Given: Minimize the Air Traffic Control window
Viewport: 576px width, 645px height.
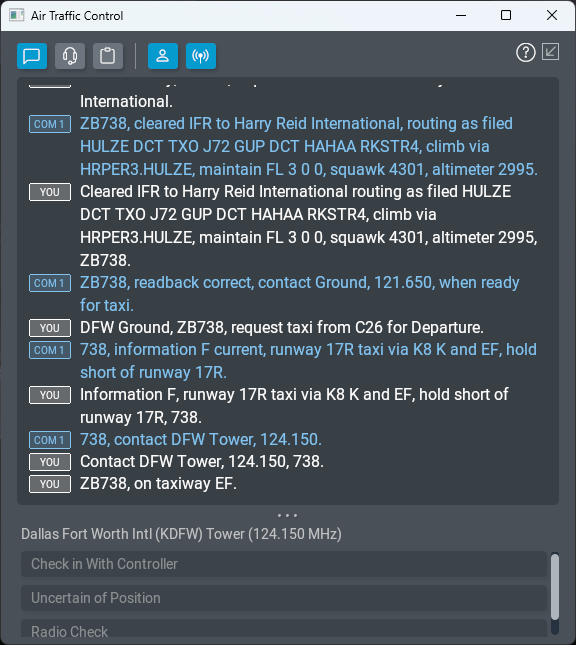Looking at the screenshot, I should tap(461, 16).
